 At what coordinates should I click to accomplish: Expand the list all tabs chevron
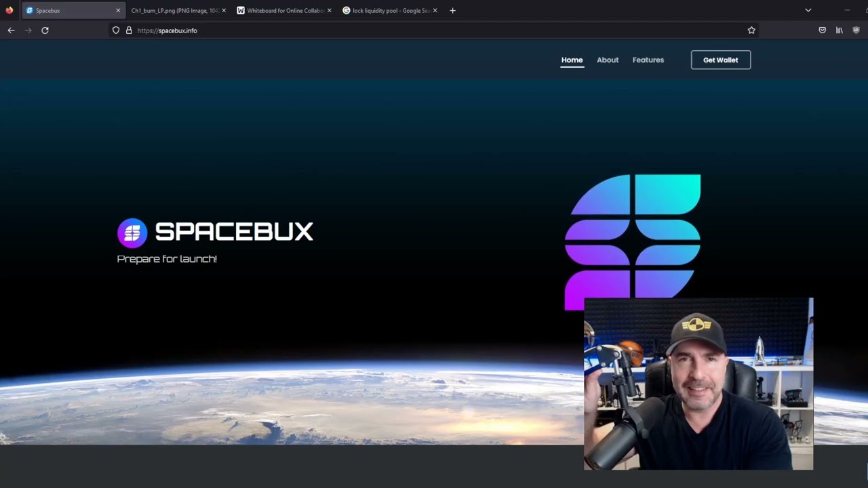point(808,10)
